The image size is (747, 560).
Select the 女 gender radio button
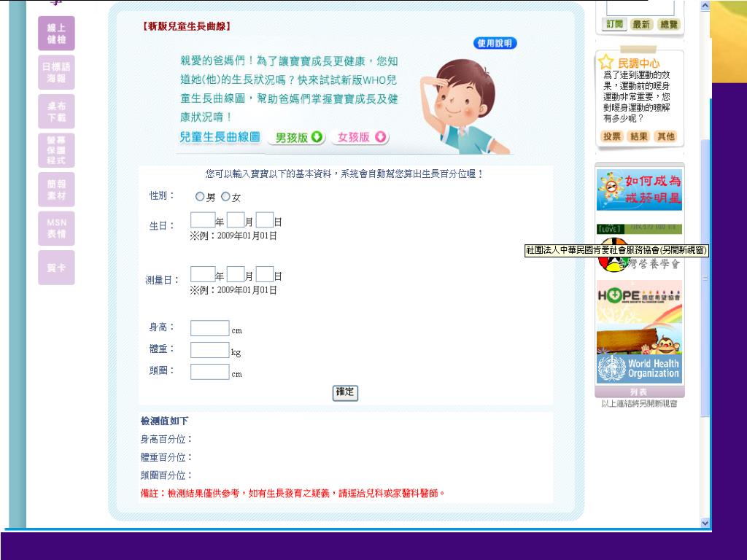[225, 196]
